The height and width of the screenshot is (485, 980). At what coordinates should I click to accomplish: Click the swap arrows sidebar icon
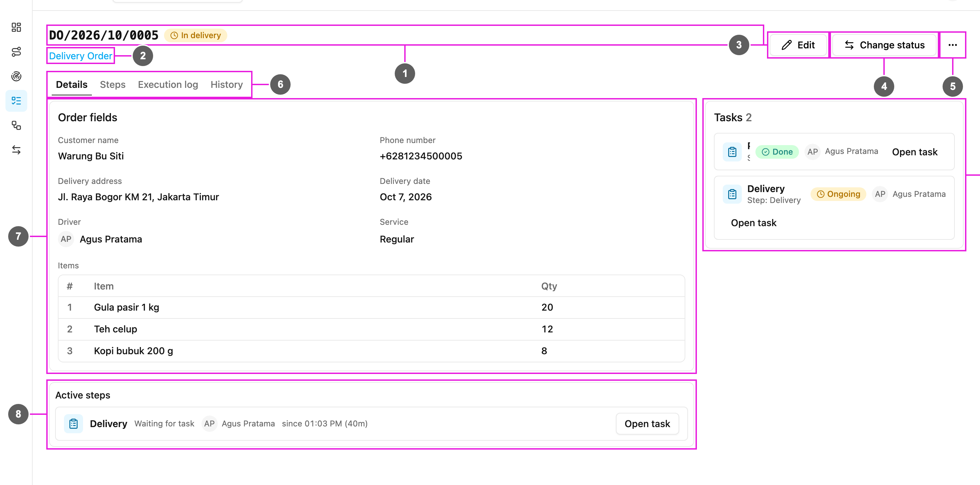click(x=16, y=150)
